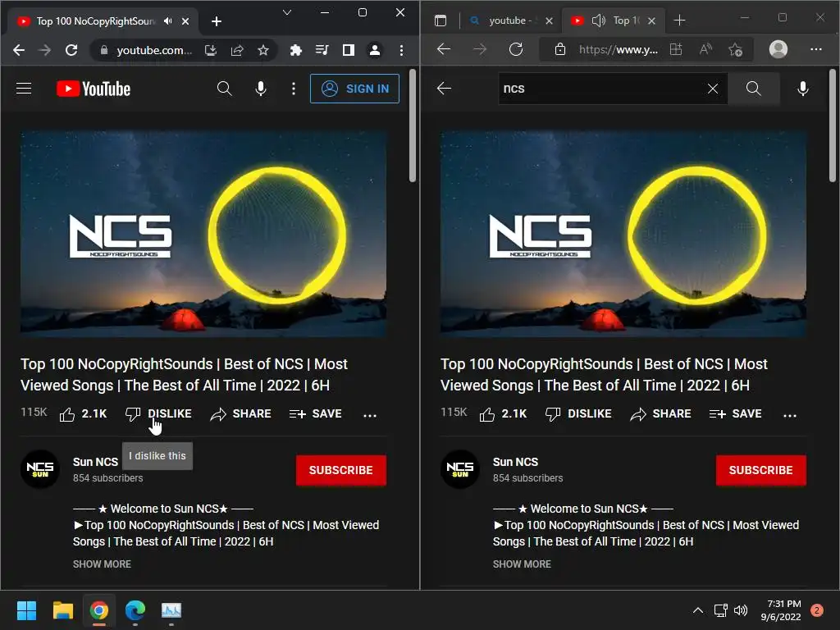Image resolution: width=840 pixels, height=630 pixels.
Task: Share the video in Chrome window
Action: pos(240,414)
